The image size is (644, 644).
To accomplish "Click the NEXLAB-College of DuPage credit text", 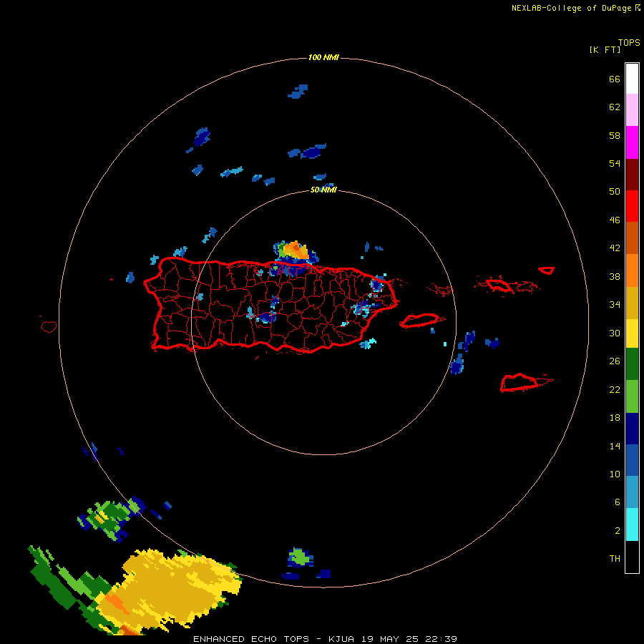I will (575, 8).
